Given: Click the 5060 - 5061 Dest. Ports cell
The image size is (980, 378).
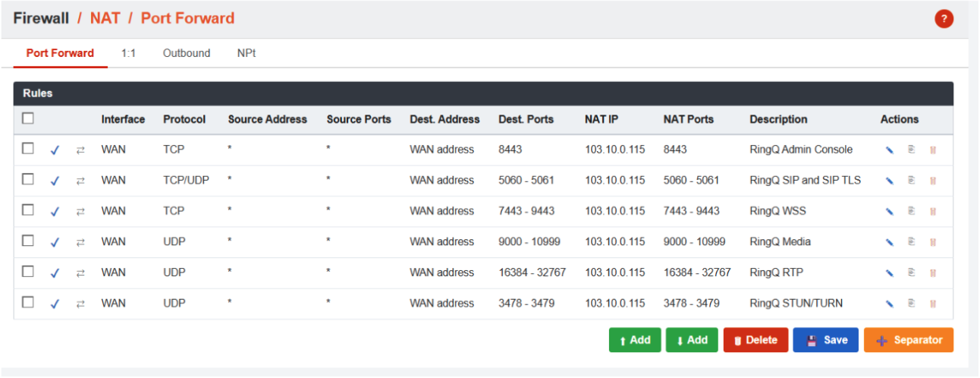Looking at the screenshot, I should click(x=526, y=181).
